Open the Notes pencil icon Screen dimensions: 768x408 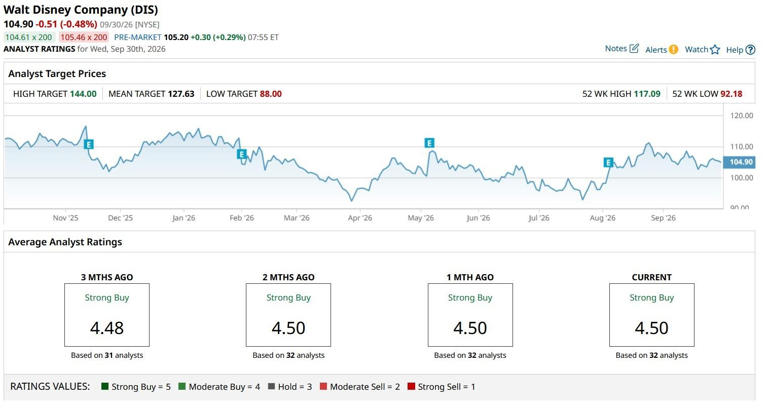[634, 48]
